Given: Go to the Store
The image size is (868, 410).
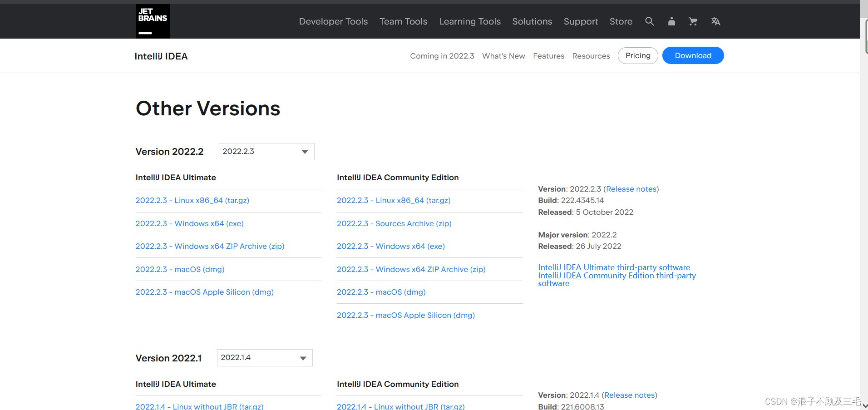Looking at the screenshot, I should pyautogui.click(x=621, y=21).
